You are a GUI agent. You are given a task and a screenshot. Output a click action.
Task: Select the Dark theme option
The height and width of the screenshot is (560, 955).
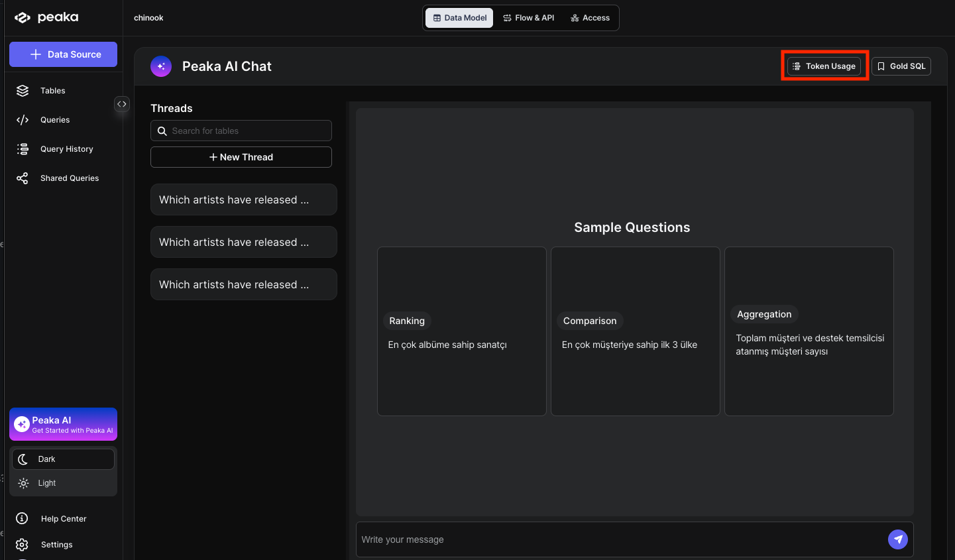coord(63,459)
